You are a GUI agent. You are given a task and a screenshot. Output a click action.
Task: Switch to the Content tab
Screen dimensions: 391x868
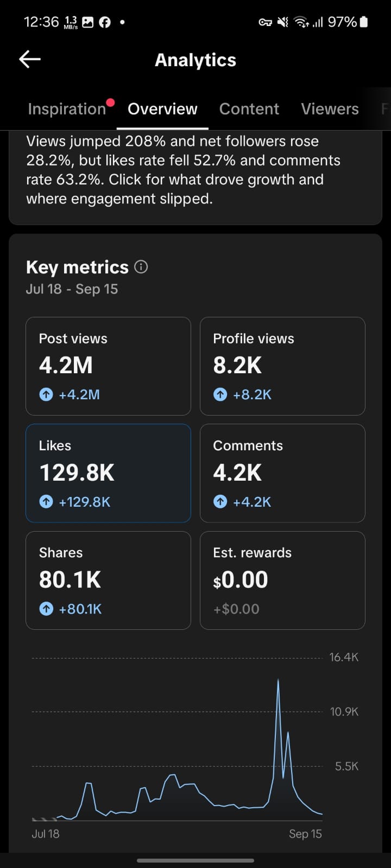click(249, 109)
